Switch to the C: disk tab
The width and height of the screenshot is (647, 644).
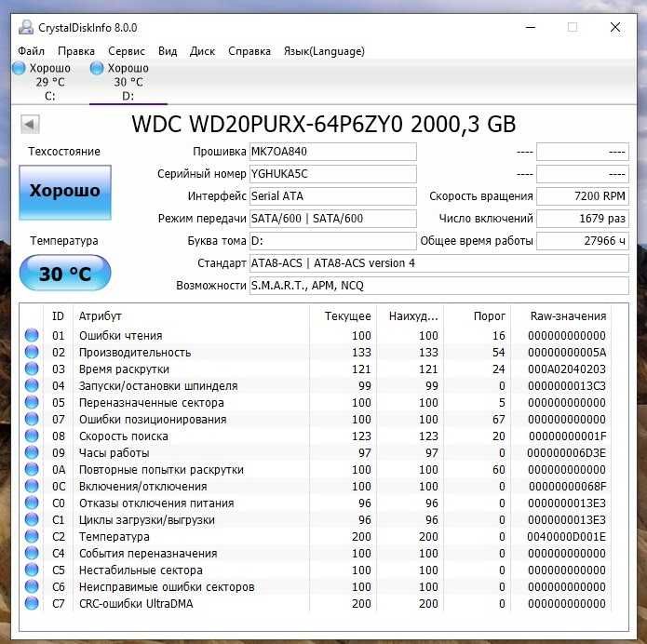50,82
